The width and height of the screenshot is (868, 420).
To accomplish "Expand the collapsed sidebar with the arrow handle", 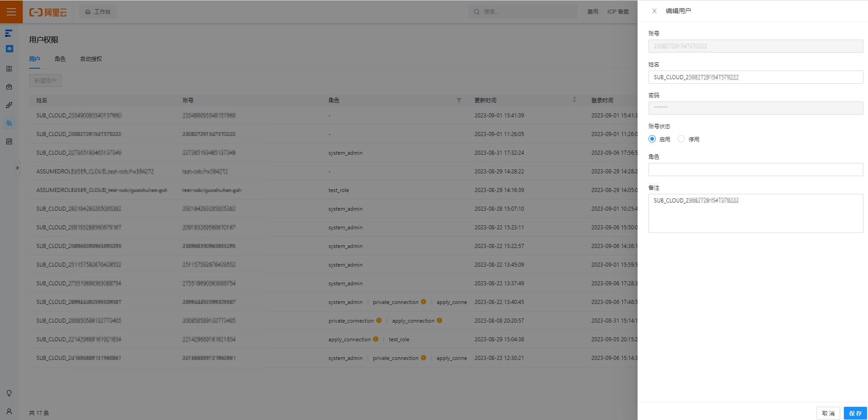I will pos(17,168).
